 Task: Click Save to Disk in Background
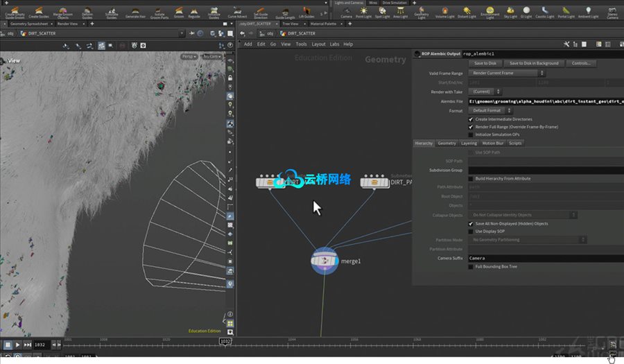pos(534,63)
